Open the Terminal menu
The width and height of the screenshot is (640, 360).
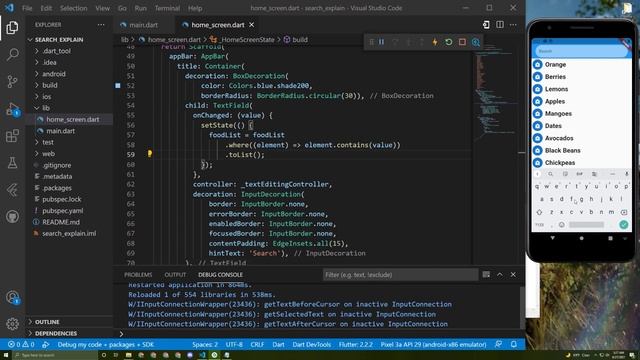click(x=167, y=8)
